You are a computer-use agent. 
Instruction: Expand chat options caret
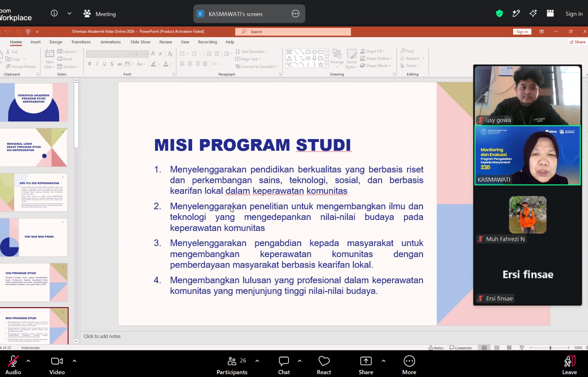300,361
